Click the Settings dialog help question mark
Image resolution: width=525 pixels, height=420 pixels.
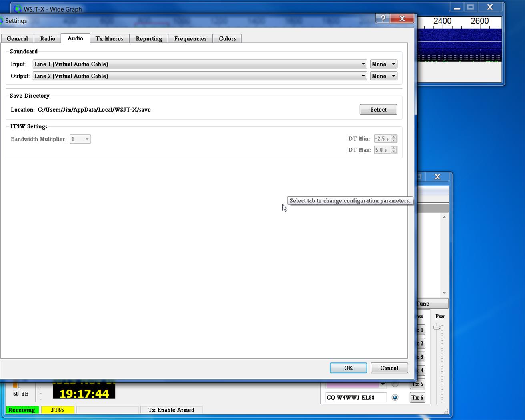point(383,18)
